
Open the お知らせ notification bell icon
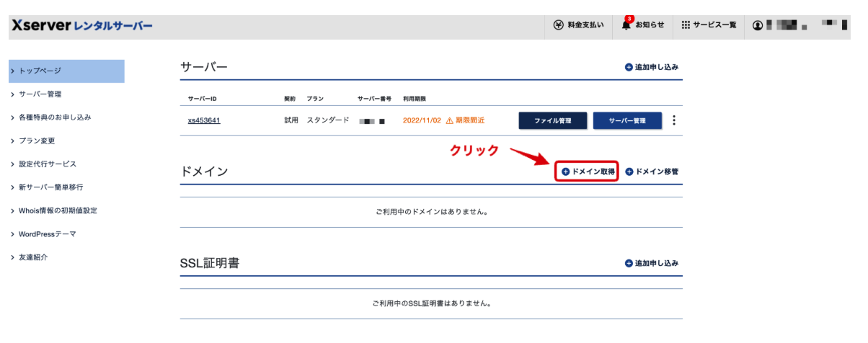pos(626,25)
